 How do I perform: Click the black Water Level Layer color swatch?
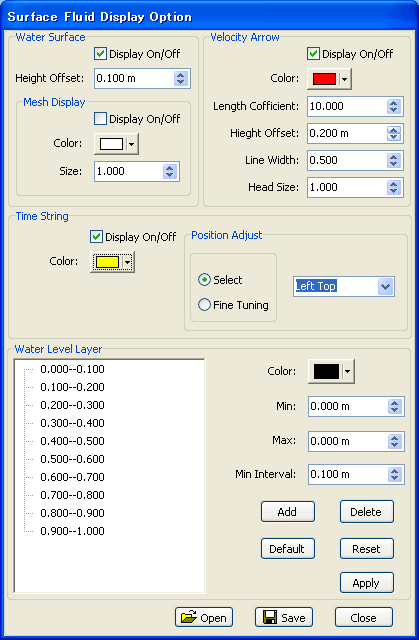click(326, 371)
